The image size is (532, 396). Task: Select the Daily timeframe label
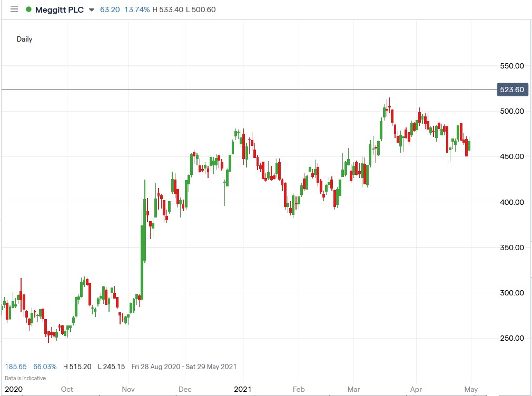coord(24,39)
